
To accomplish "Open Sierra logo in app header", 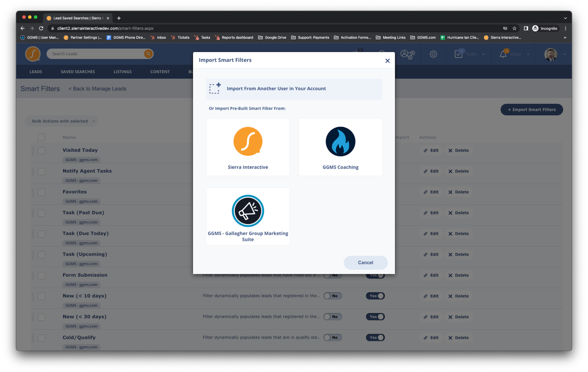I will pyautogui.click(x=33, y=54).
